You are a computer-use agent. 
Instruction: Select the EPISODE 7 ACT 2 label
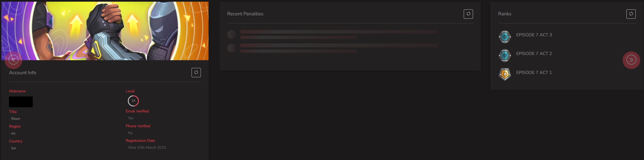pyautogui.click(x=534, y=54)
